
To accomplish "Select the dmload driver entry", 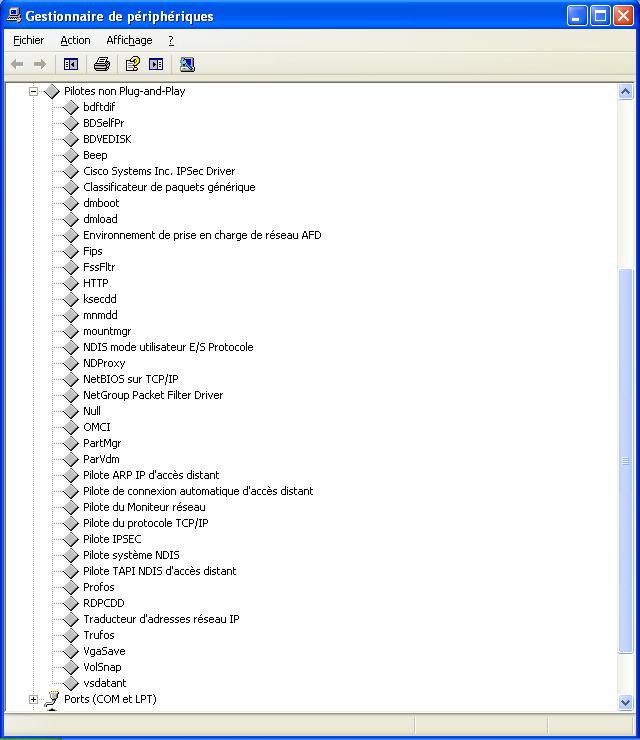I will [x=100, y=219].
